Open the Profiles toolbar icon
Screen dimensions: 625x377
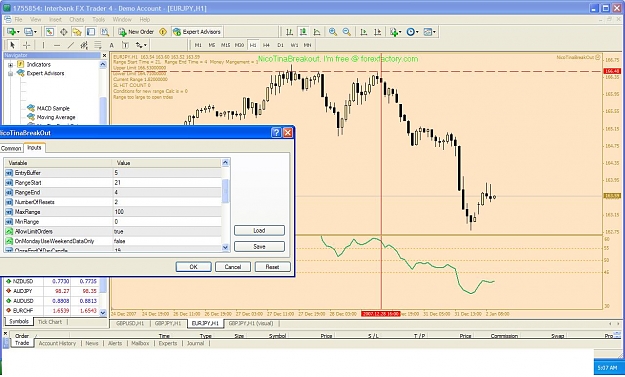[x=28, y=32]
